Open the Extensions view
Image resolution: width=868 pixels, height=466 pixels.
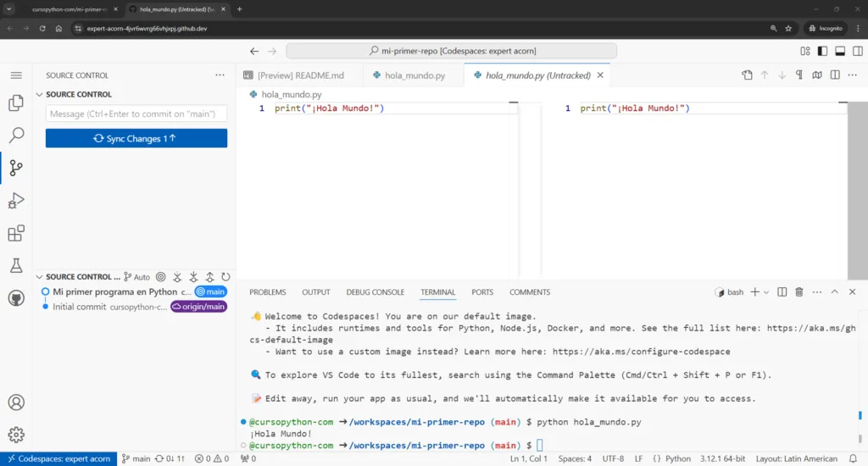click(16, 233)
